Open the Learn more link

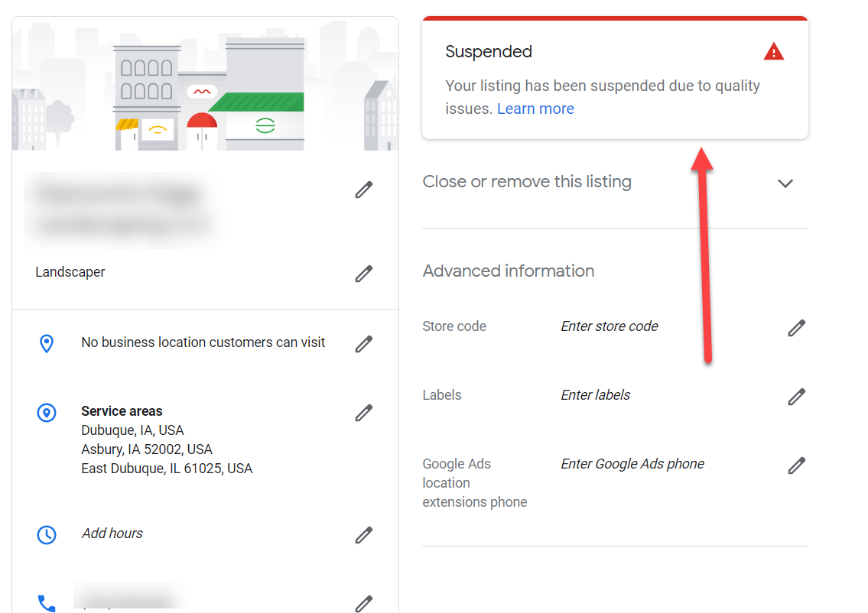click(x=535, y=109)
